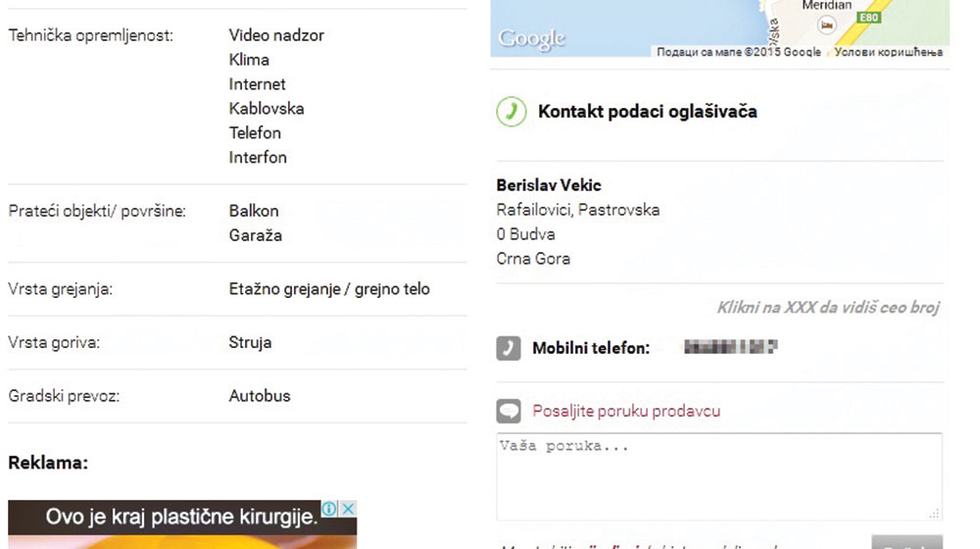Click the E80 road sign on map
The image size is (980, 549).
(x=867, y=18)
